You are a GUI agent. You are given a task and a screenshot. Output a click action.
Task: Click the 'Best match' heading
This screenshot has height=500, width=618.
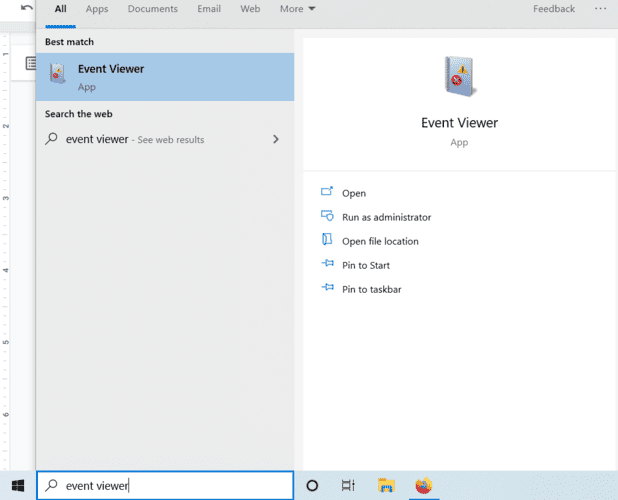[x=69, y=42]
